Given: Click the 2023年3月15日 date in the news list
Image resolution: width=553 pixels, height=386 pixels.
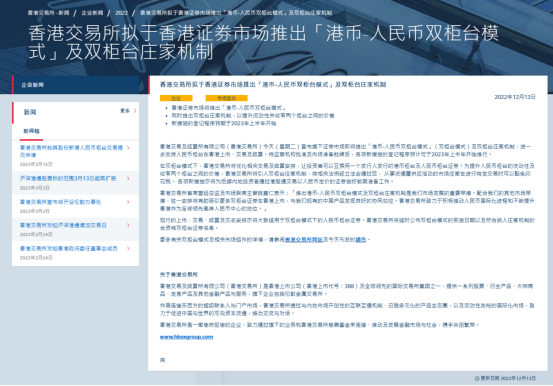Looking at the screenshot, I should click(x=36, y=164).
